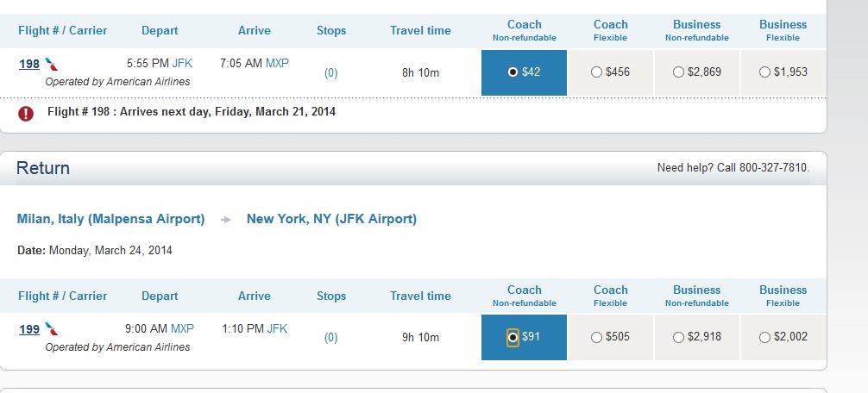Open stops (0) link for flight 198

tap(331, 73)
